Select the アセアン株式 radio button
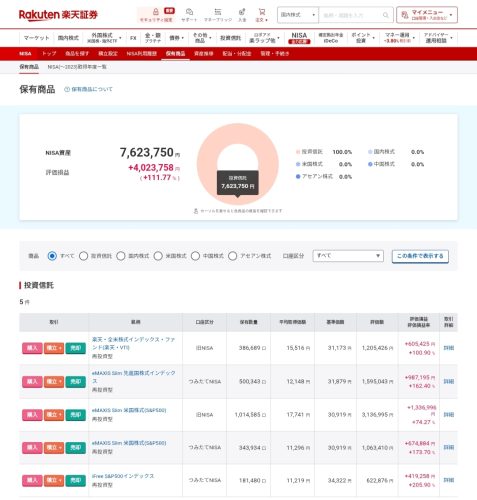The image size is (477, 500). (233, 256)
